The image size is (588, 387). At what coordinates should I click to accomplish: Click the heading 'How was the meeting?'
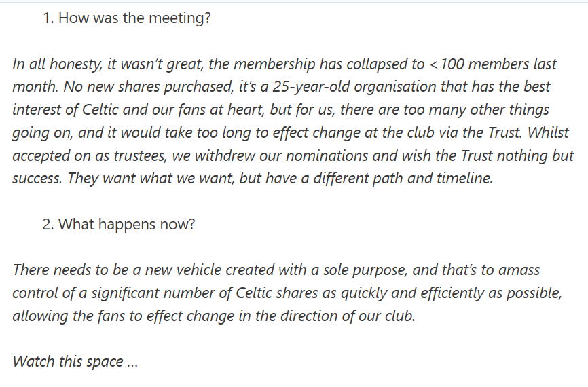(134, 18)
